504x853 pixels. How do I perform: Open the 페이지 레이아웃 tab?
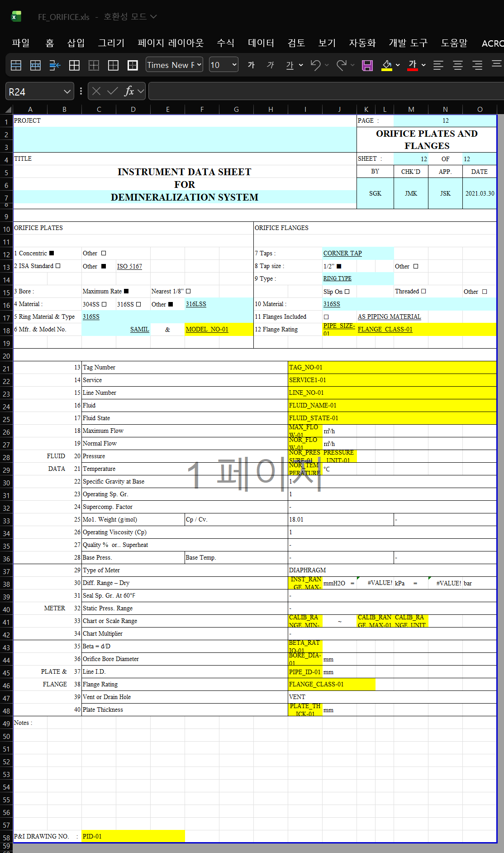pos(171,43)
